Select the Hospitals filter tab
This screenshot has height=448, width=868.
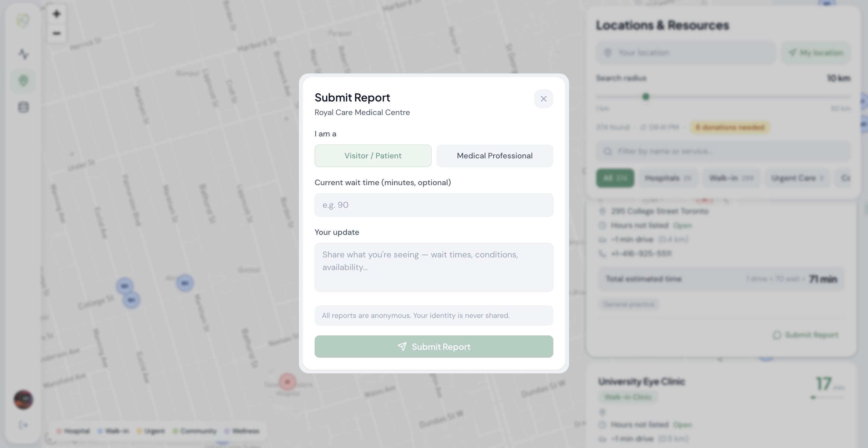[x=668, y=178]
